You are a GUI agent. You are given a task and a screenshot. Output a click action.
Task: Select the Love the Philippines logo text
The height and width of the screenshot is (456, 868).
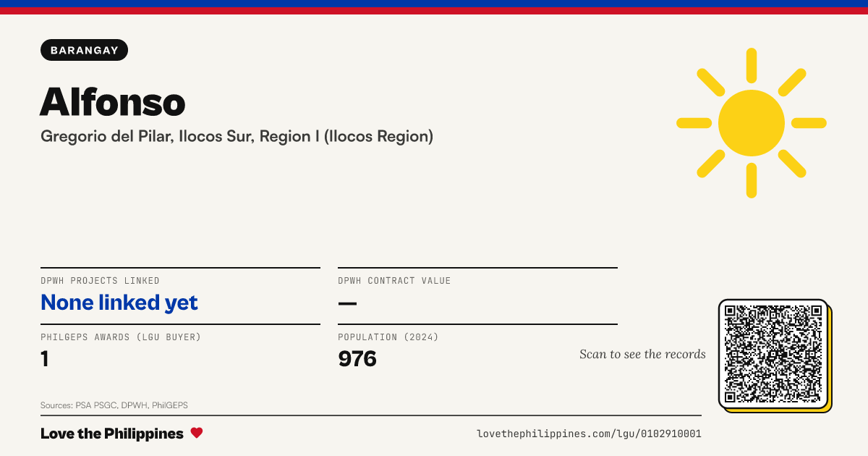pyautogui.click(x=112, y=434)
